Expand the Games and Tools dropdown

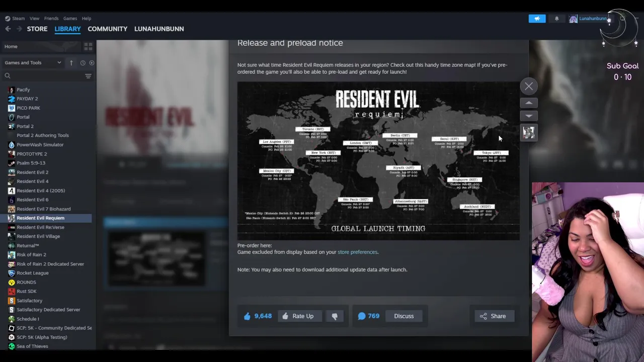33,62
